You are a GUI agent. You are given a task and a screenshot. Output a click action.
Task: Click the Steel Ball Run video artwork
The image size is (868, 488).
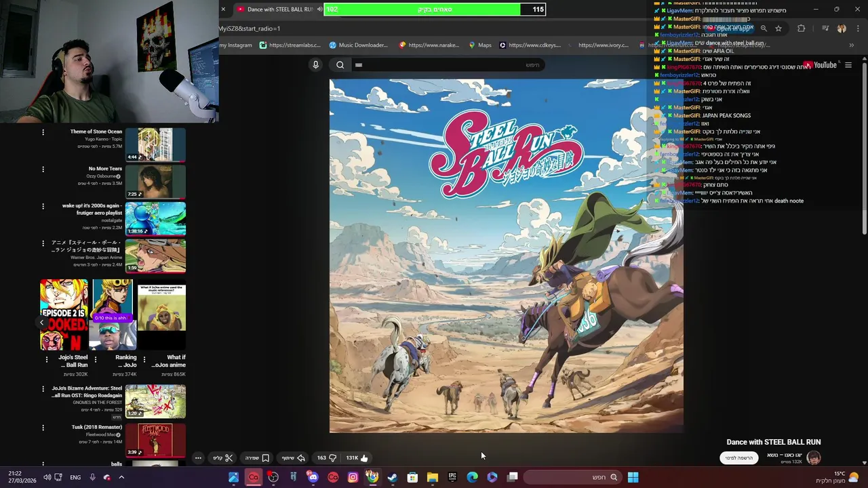pyautogui.click(x=506, y=256)
